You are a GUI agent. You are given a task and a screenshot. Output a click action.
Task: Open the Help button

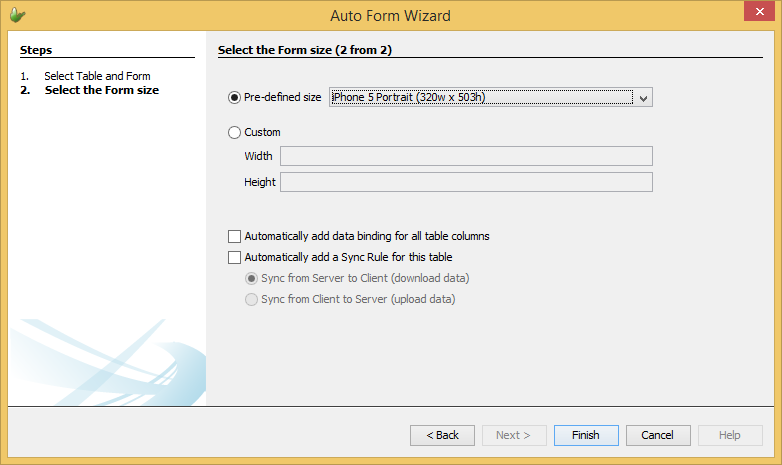[x=730, y=435]
